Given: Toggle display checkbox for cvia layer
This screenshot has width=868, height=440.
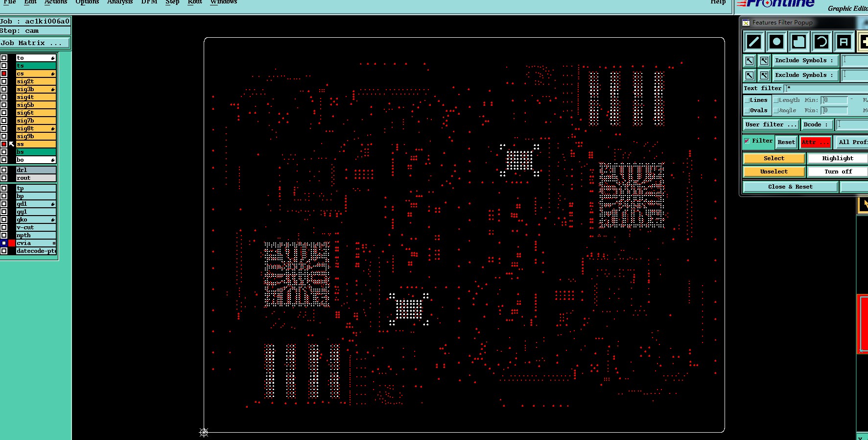Looking at the screenshot, I should [4, 243].
